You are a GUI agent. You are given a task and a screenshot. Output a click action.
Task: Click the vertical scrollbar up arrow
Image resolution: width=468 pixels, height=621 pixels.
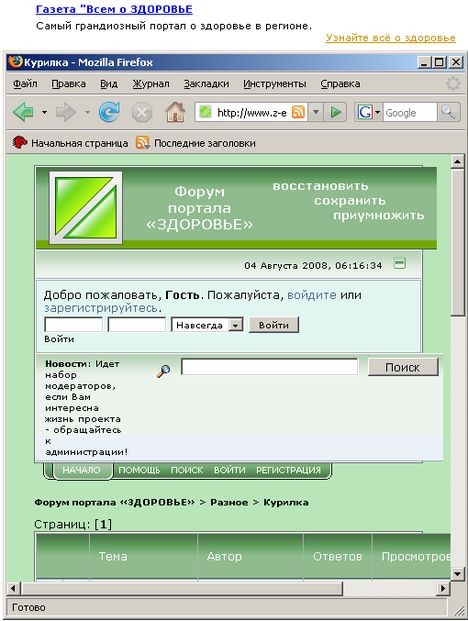click(x=458, y=162)
